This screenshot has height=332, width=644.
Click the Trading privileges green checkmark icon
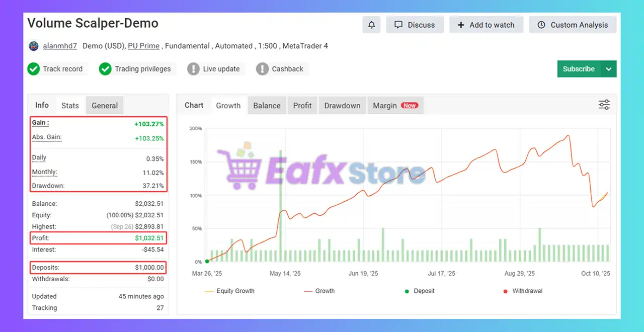(x=105, y=69)
